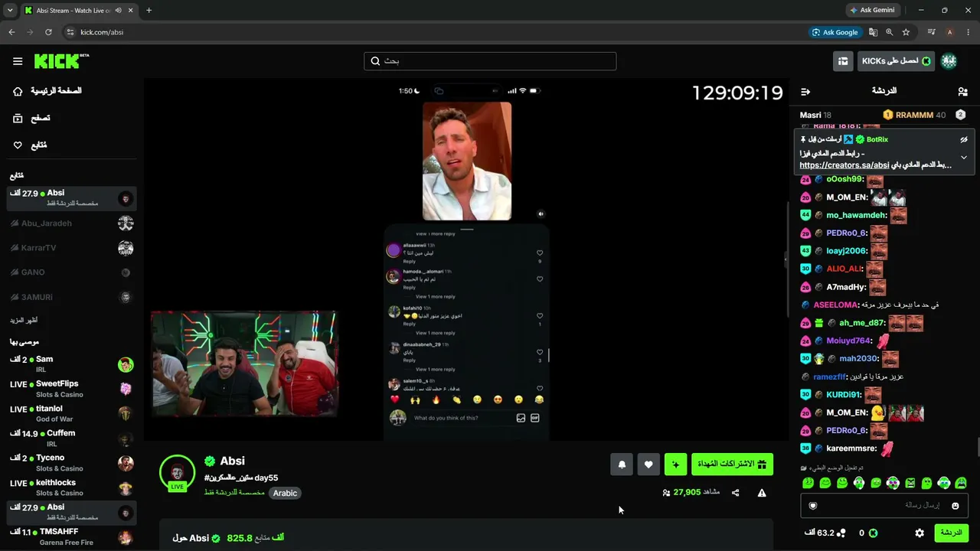Image resolution: width=980 pixels, height=551 pixels.
Task: Click the Arabic language tag
Action: pyautogui.click(x=285, y=493)
